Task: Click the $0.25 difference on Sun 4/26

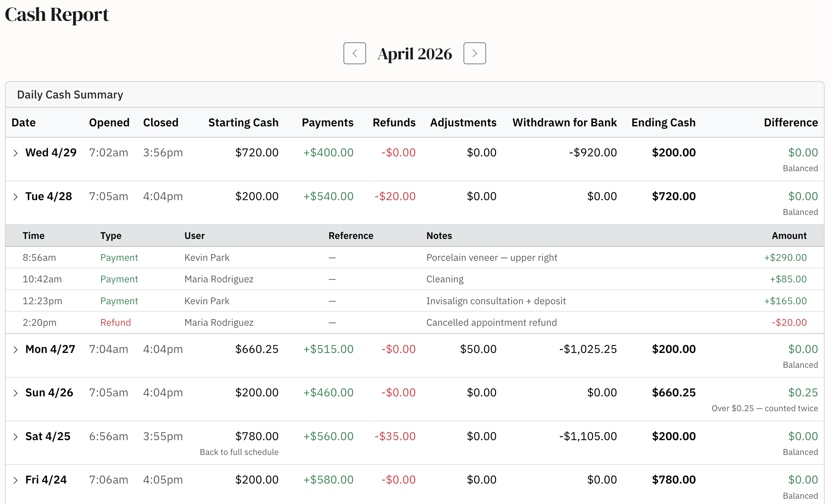Action: coord(803,392)
